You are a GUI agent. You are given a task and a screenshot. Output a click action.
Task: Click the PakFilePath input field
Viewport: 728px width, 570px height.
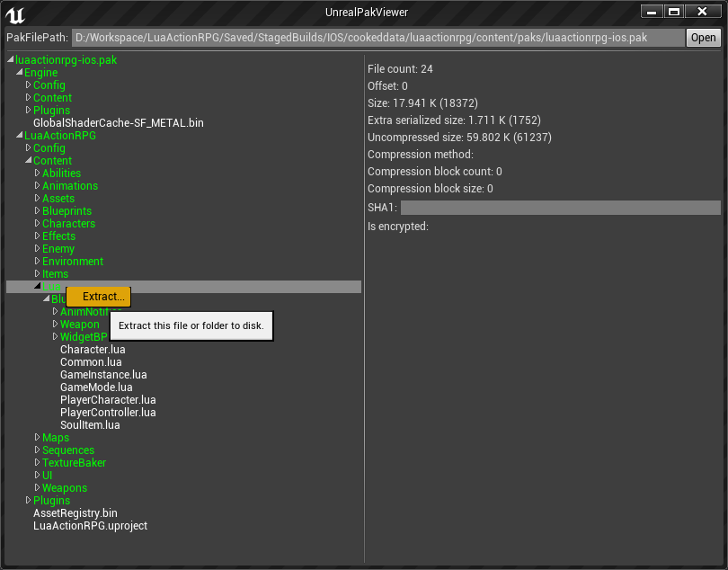pos(377,38)
